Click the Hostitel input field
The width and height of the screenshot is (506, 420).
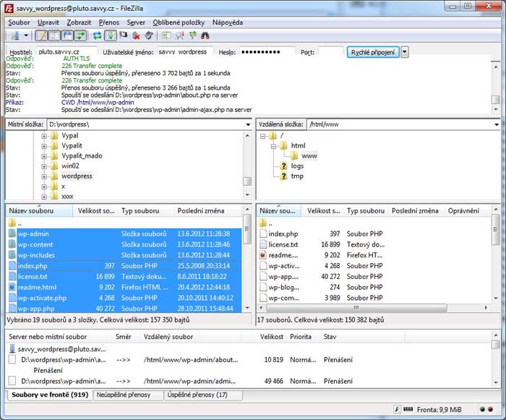tap(67, 52)
